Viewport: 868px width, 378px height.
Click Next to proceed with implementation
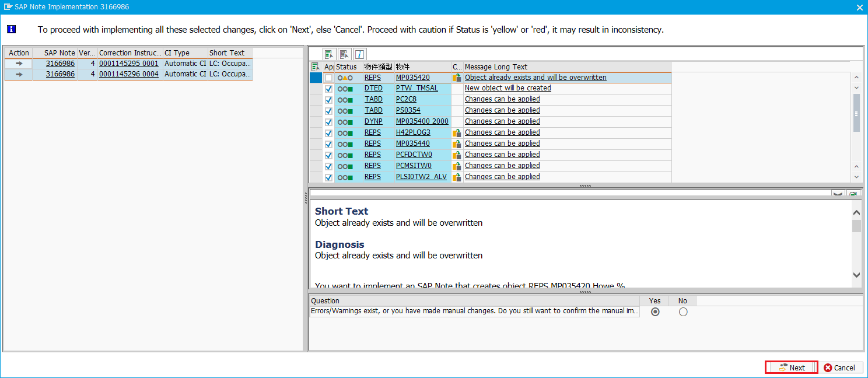click(792, 367)
